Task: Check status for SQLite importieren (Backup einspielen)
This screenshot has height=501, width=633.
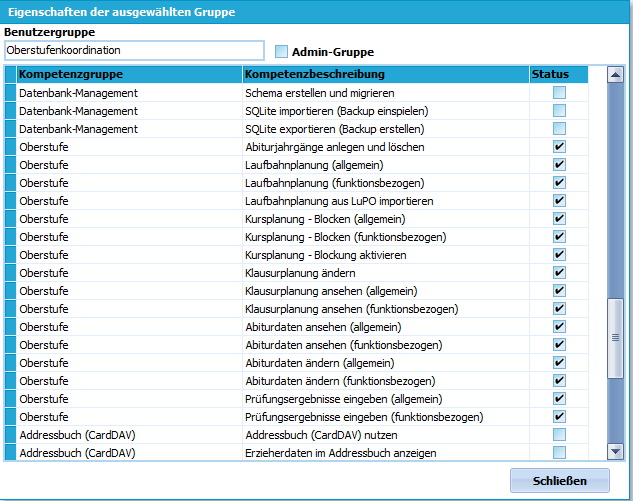Action: (559, 111)
